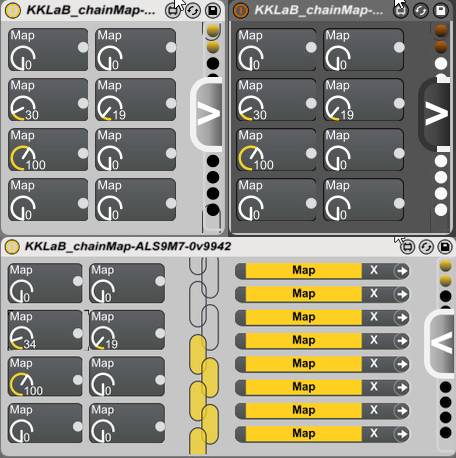
Task: Click the fifth yellow Map button in the bottom device
Action: point(304,363)
